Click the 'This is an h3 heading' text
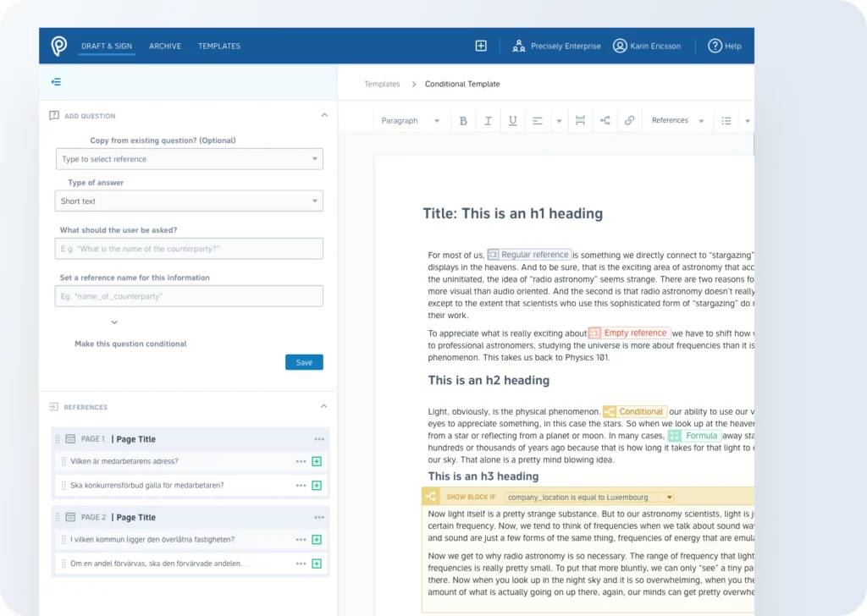The height and width of the screenshot is (616, 867). click(483, 476)
